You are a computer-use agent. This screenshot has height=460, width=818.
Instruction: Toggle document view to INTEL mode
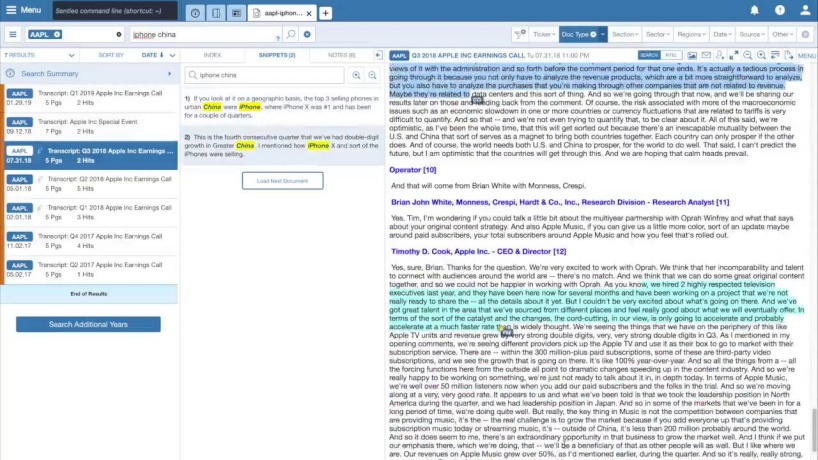(671, 55)
